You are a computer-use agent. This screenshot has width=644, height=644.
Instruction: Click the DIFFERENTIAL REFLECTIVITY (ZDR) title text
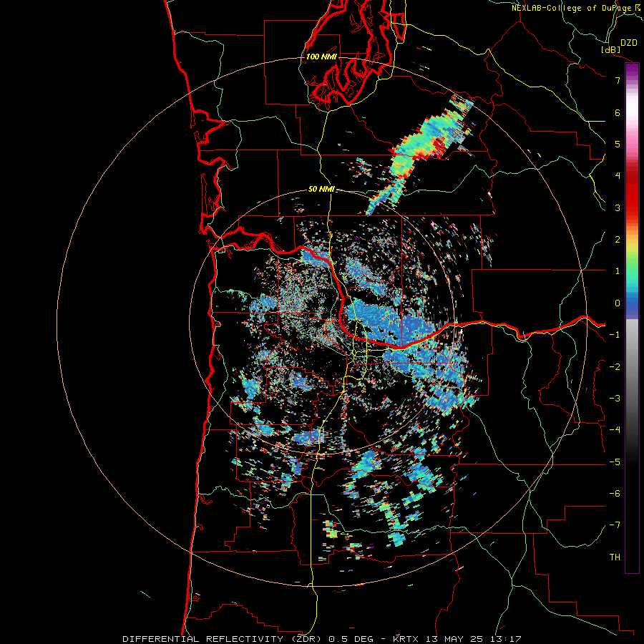[223, 639]
